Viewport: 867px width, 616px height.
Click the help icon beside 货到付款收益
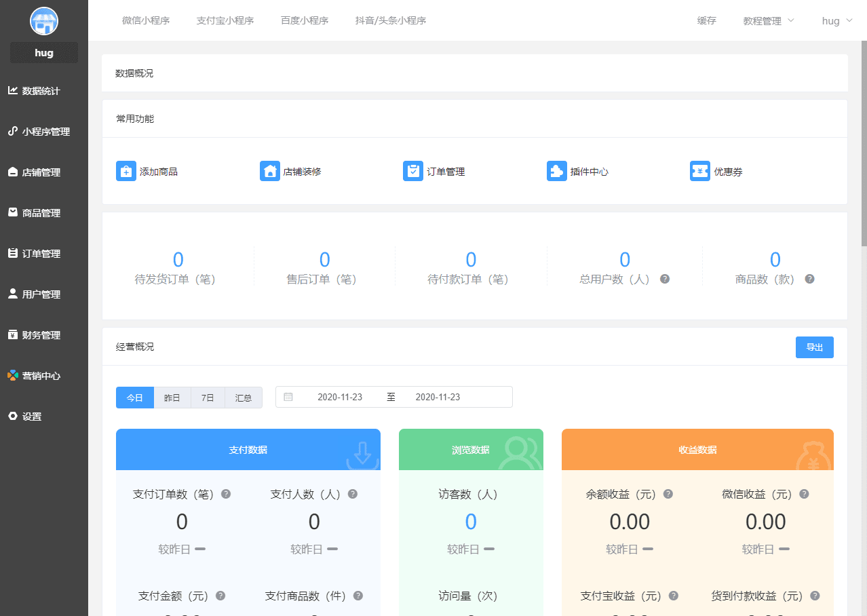click(815, 596)
